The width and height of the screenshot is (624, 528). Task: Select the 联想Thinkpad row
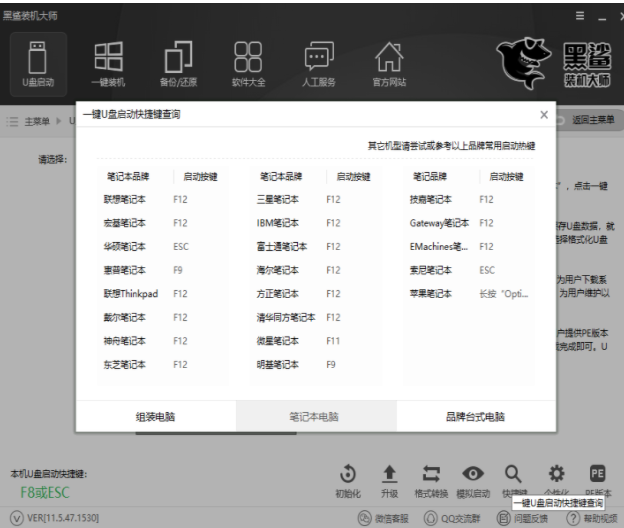click(163, 294)
